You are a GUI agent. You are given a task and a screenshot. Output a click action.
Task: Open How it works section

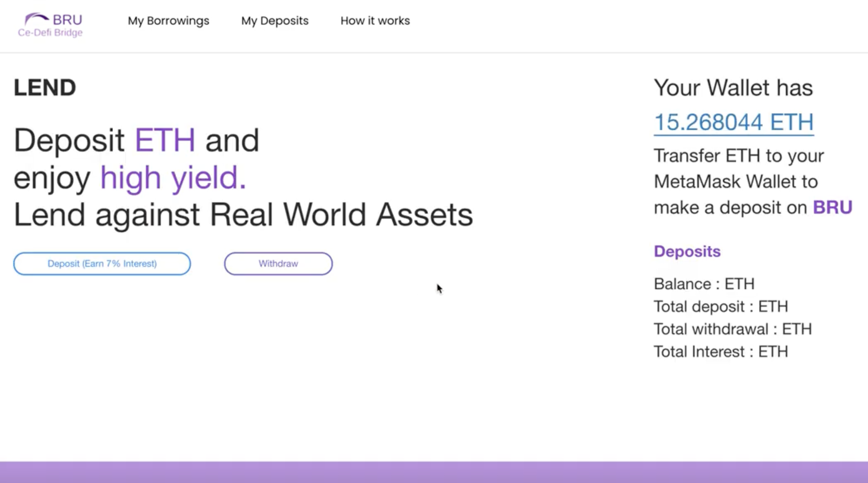point(375,21)
